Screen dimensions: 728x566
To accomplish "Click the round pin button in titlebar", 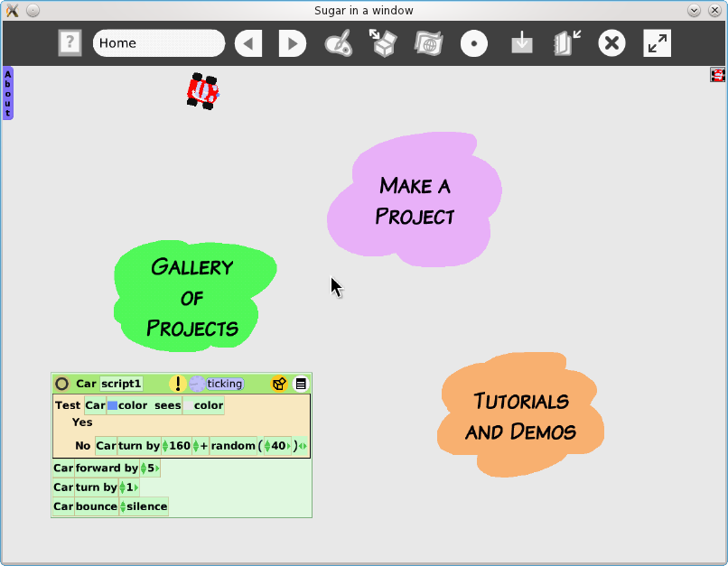I will pos(33,10).
